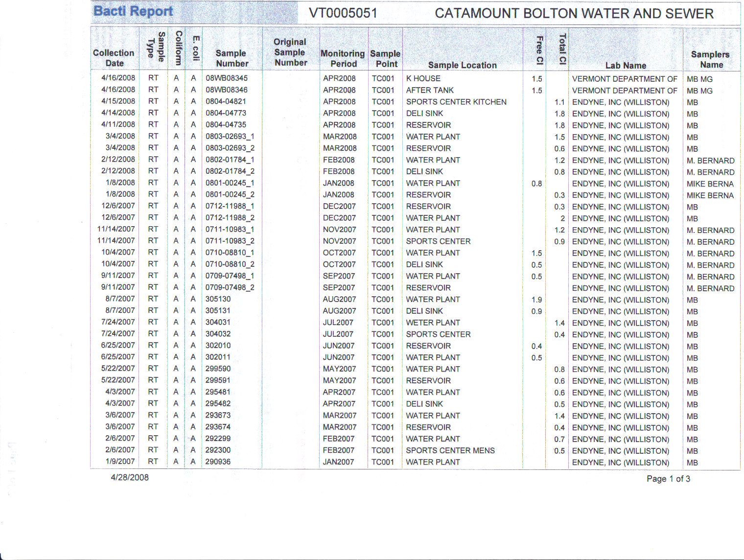Select the misspelled WETER PLANT cell
Viewport: 744px width, 560px height.
(x=433, y=323)
